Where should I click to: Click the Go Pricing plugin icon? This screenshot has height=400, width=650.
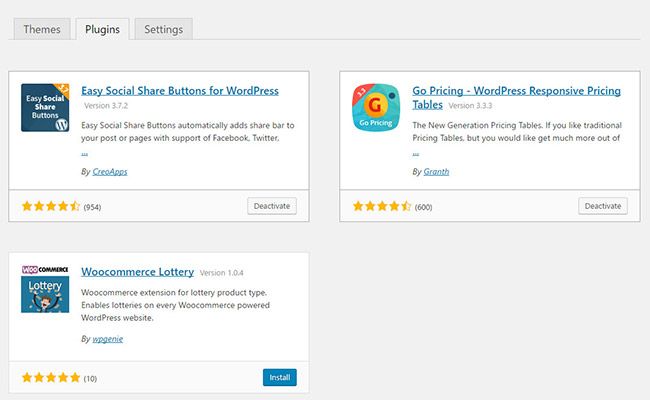point(377,108)
